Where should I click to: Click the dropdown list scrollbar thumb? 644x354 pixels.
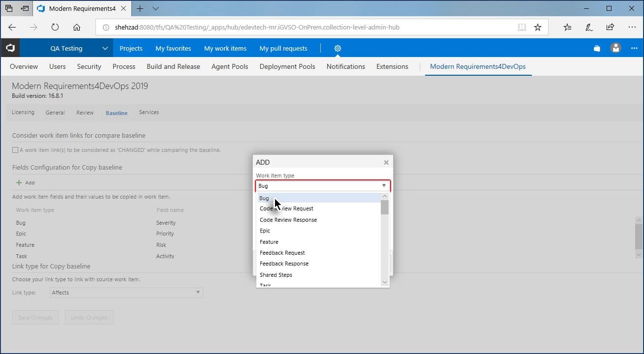385,207
